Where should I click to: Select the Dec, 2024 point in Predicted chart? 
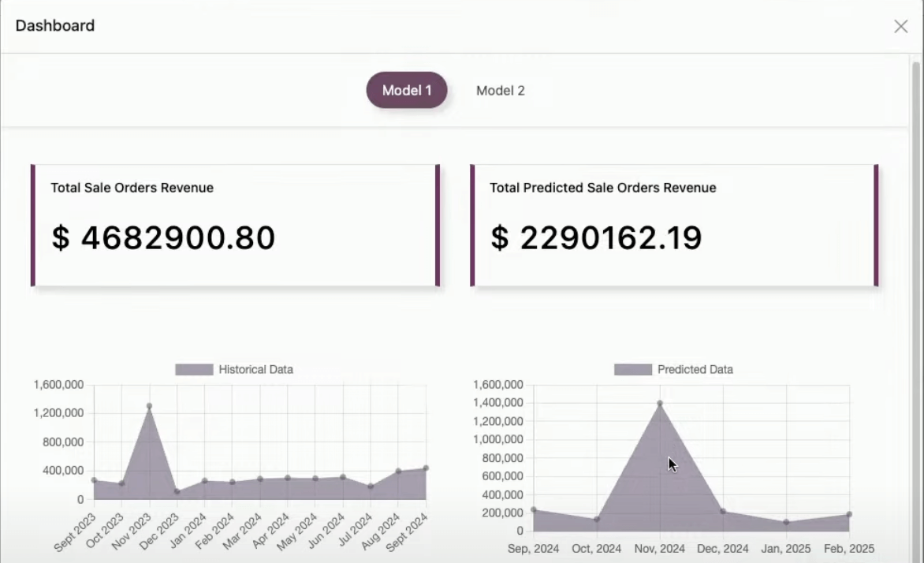point(723,511)
